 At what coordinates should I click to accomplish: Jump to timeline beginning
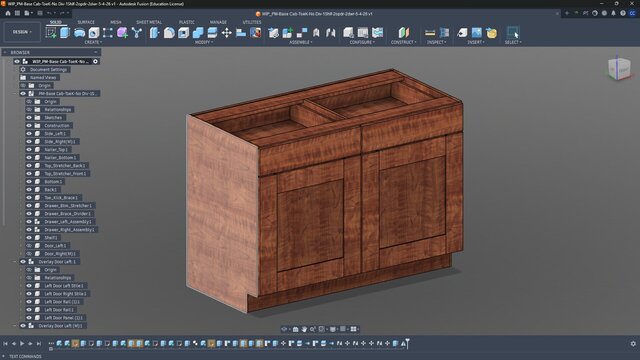pyautogui.click(x=5, y=344)
